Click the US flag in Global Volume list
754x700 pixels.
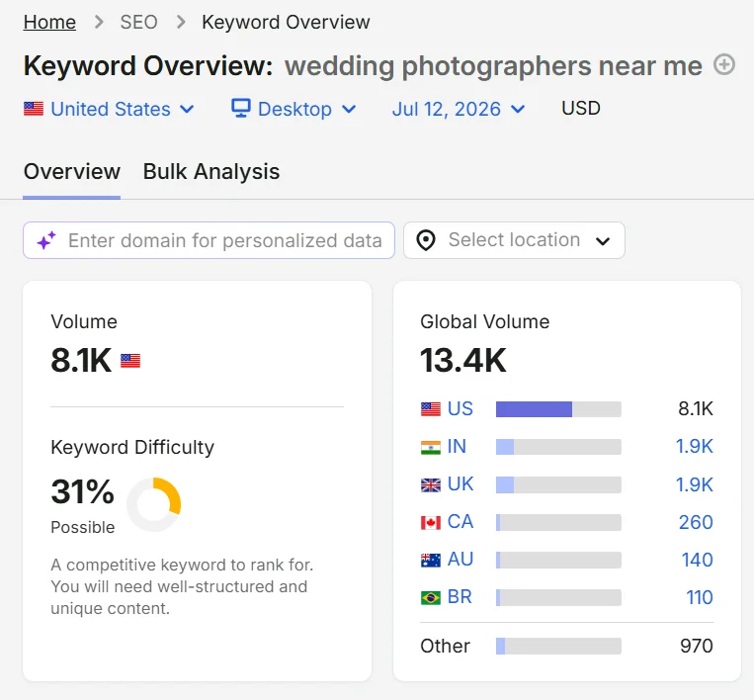coord(431,409)
